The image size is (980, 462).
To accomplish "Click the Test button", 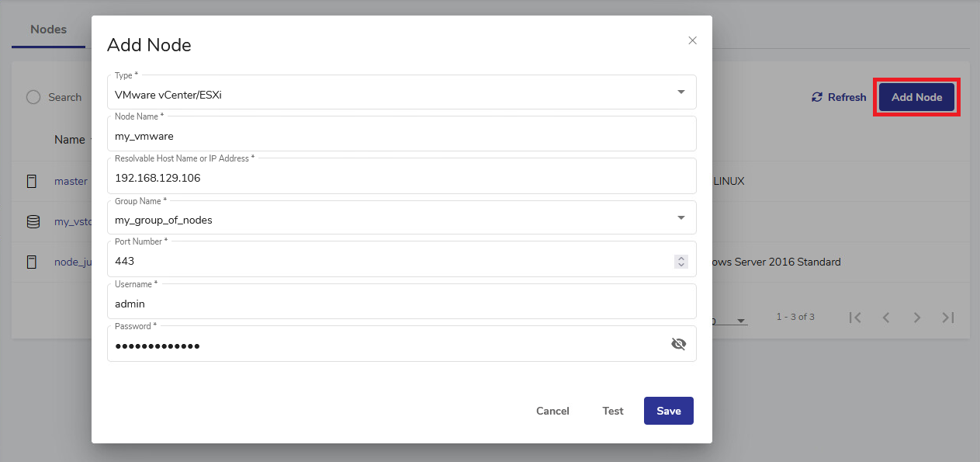I will 612,411.
